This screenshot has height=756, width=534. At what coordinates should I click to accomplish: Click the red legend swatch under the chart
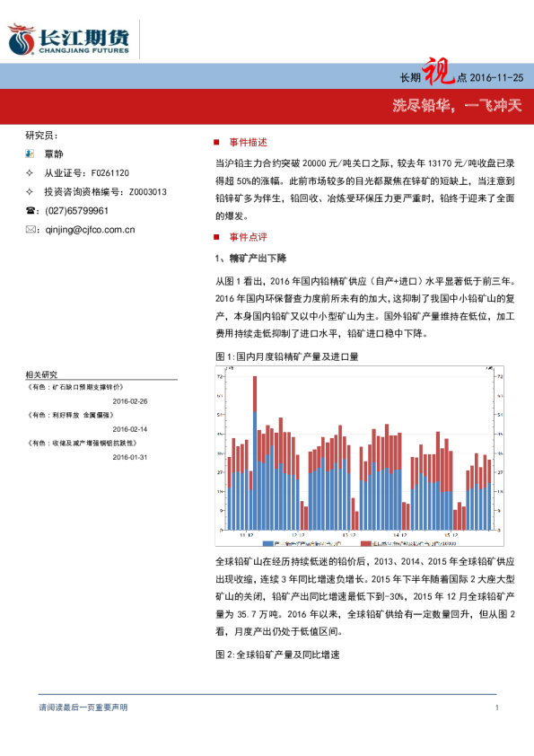[x=366, y=543]
